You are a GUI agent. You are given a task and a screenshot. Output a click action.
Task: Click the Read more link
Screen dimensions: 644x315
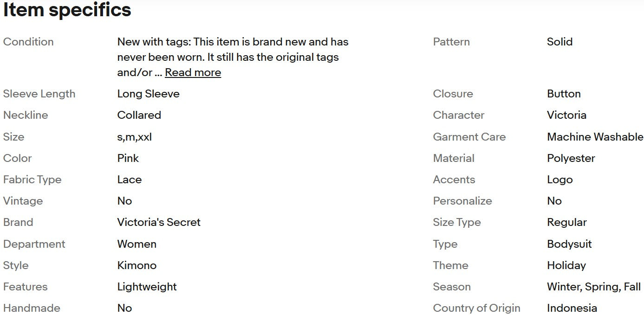tap(193, 72)
